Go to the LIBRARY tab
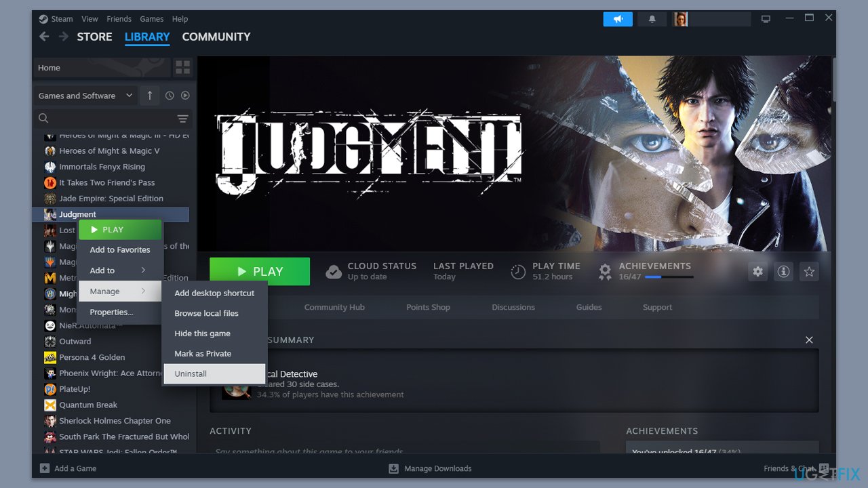The height and width of the screenshot is (488, 868). click(147, 37)
